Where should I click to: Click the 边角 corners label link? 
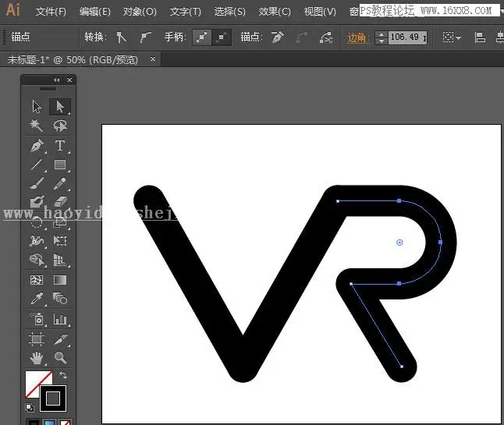(x=357, y=37)
